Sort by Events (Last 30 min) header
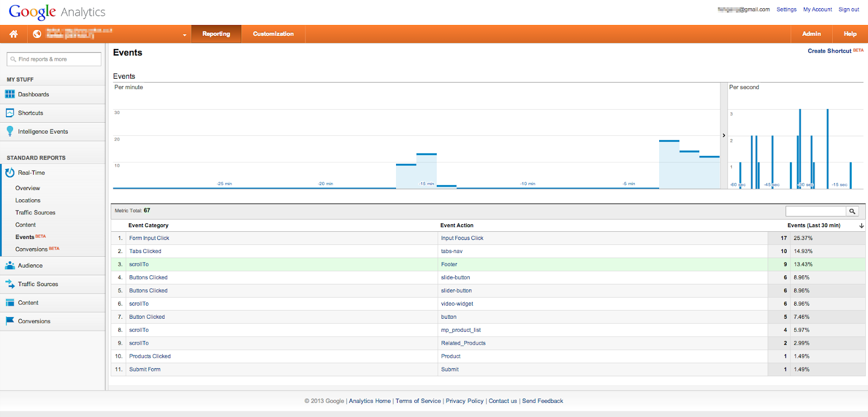This screenshot has height=417, width=868. point(814,225)
